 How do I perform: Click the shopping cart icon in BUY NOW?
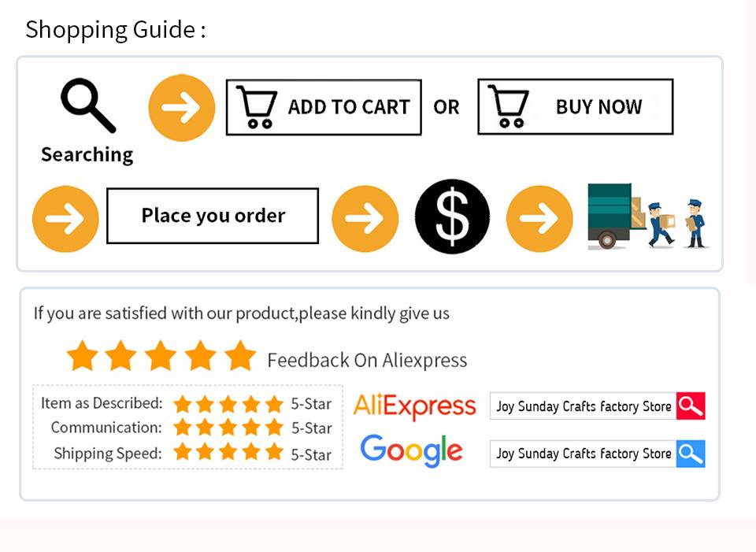pyautogui.click(x=509, y=107)
